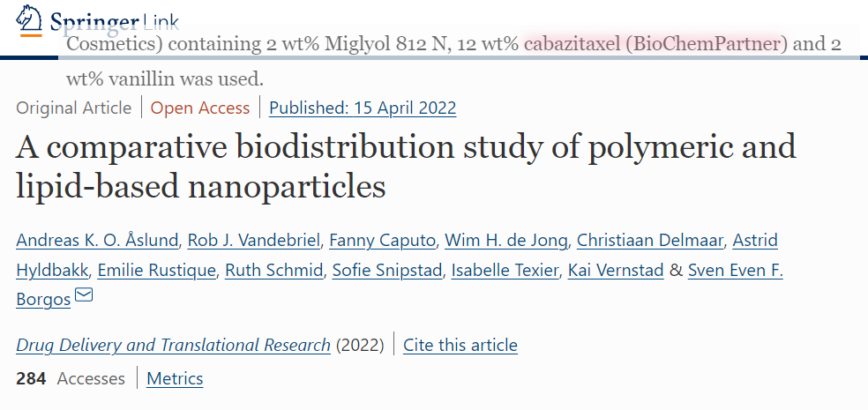
Task: Open author link Andreas K. O. Åslund
Action: (x=97, y=240)
